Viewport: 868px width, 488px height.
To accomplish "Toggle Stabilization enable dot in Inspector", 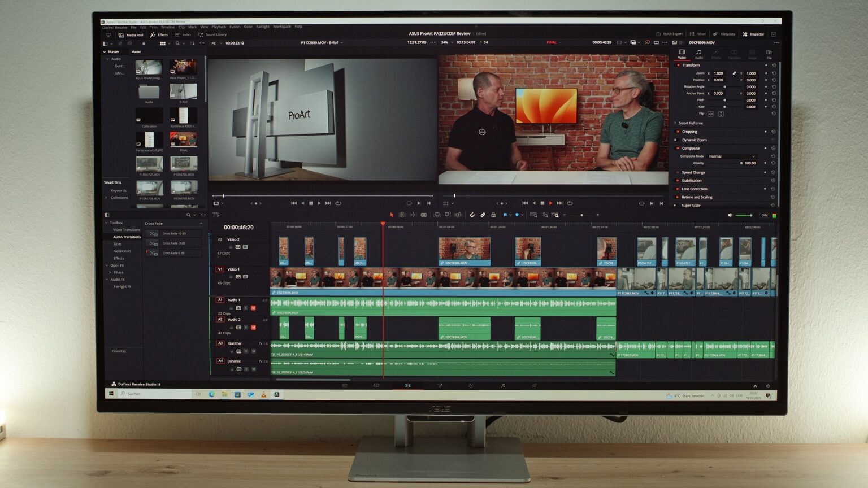I will click(x=678, y=181).
